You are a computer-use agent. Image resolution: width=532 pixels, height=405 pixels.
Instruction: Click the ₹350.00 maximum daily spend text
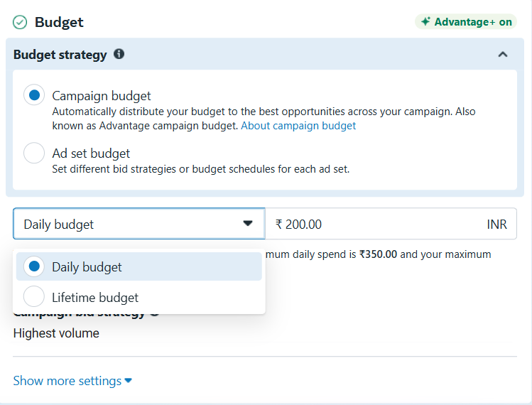(x=378, y=254)
